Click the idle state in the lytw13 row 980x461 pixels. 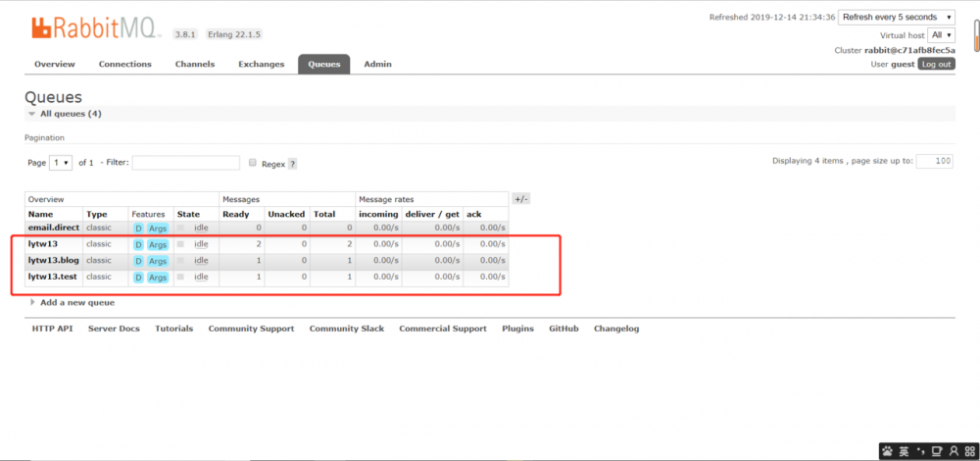click(x=201, y=244)
